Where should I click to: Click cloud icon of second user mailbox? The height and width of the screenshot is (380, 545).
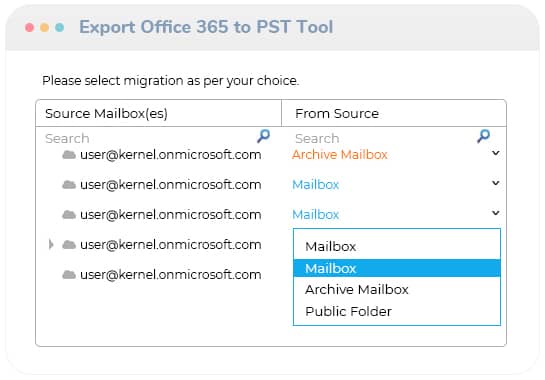[69, 185]
